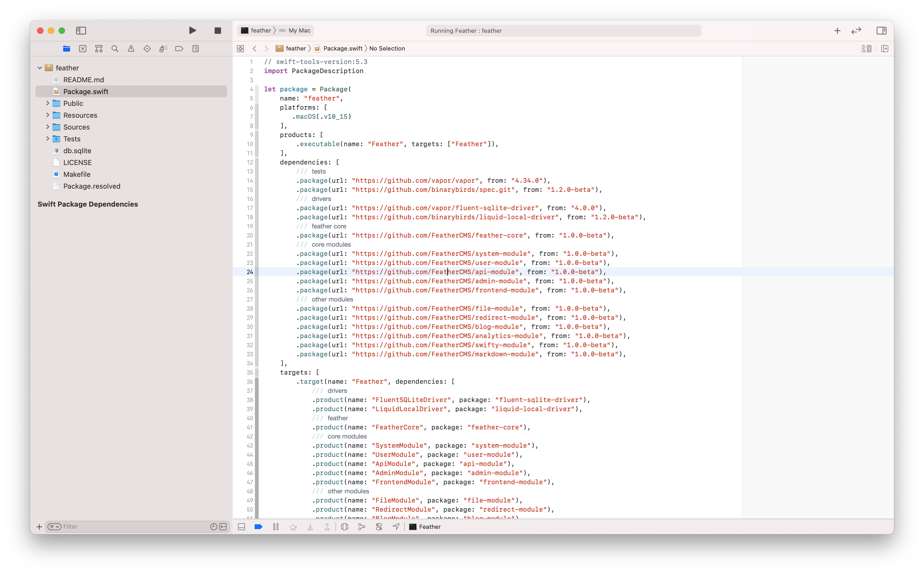The height and width of the screenshot is (574, 924).
Task: Expand the Sources folder
Action: tap(48, 127)
